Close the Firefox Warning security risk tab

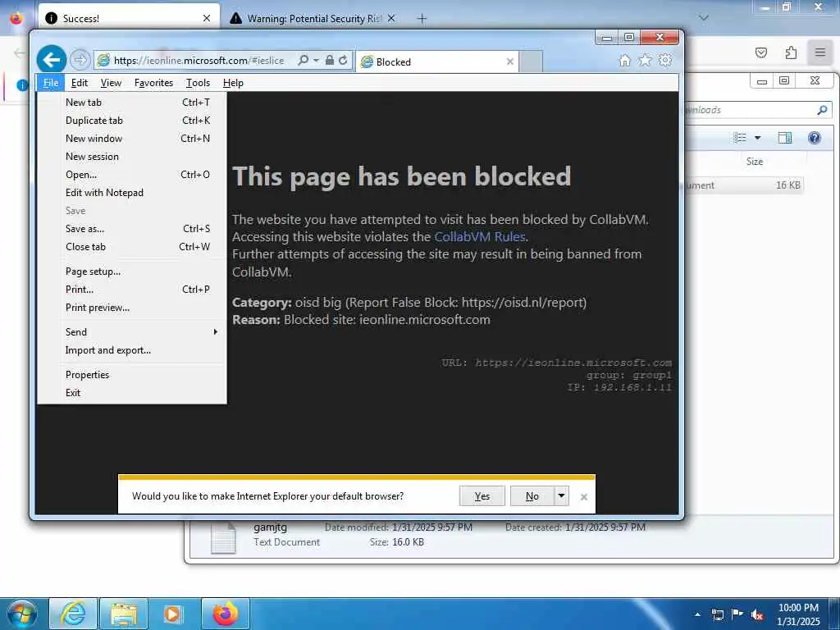click(391, 18)
